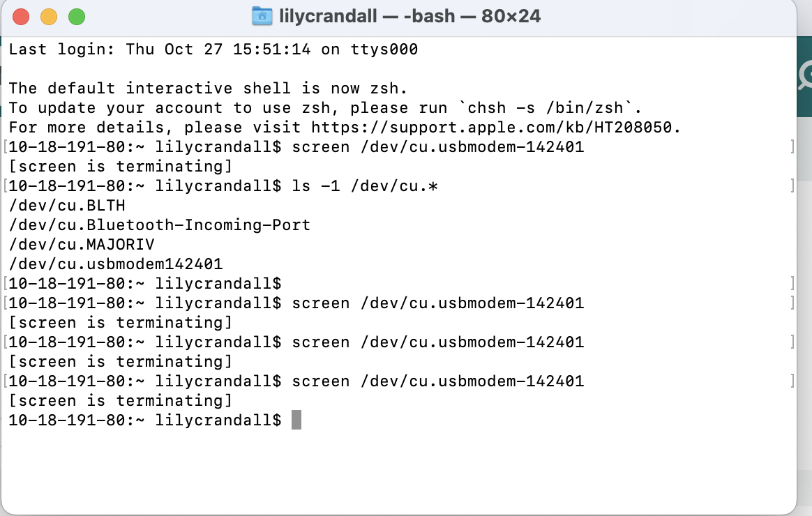Click the '/dev/cu.MAJORIV' output line
Image resolution: width=812 pixels, height=516 pixels.
click(82, 244)
